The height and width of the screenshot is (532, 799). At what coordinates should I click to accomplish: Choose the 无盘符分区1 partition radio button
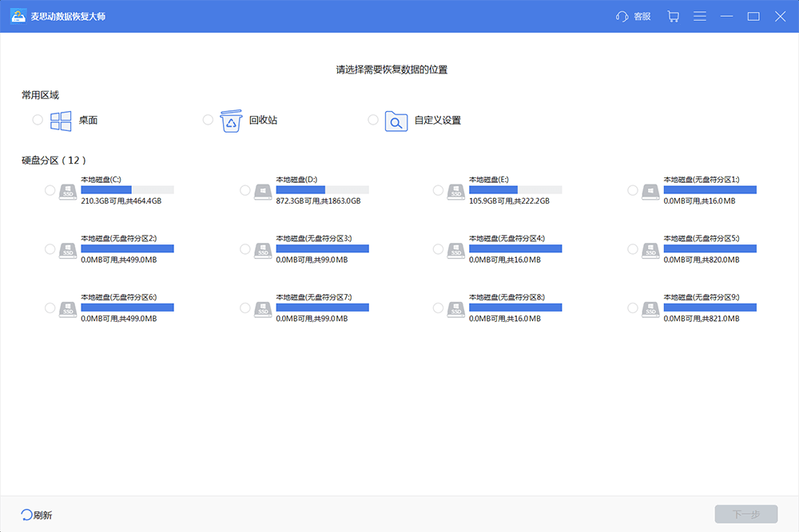pyautogui.click(x=633, y=190)
